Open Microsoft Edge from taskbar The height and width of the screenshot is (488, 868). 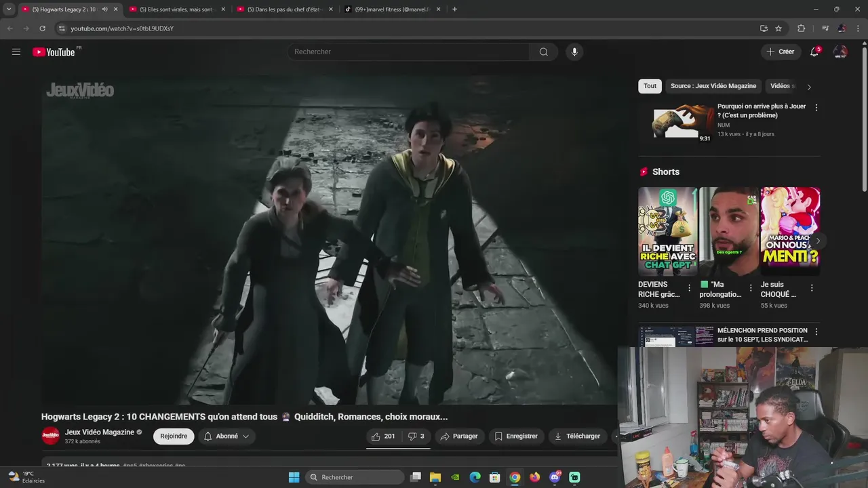click(475, 477)
